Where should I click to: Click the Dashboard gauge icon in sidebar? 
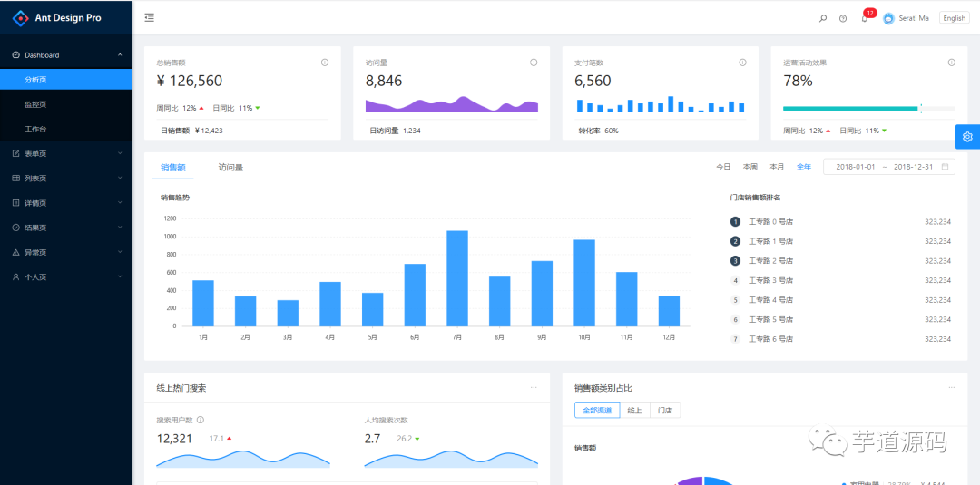click(x=16, y=55)
